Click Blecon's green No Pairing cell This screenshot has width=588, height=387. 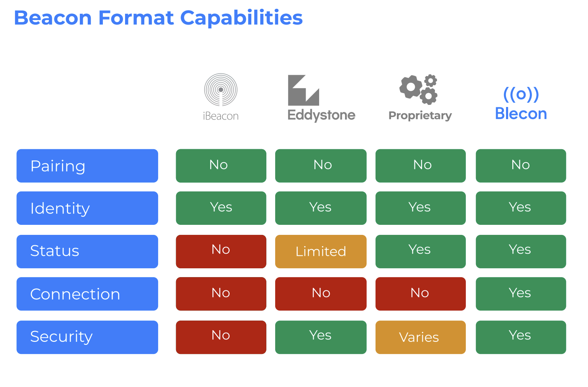point(521,166)
